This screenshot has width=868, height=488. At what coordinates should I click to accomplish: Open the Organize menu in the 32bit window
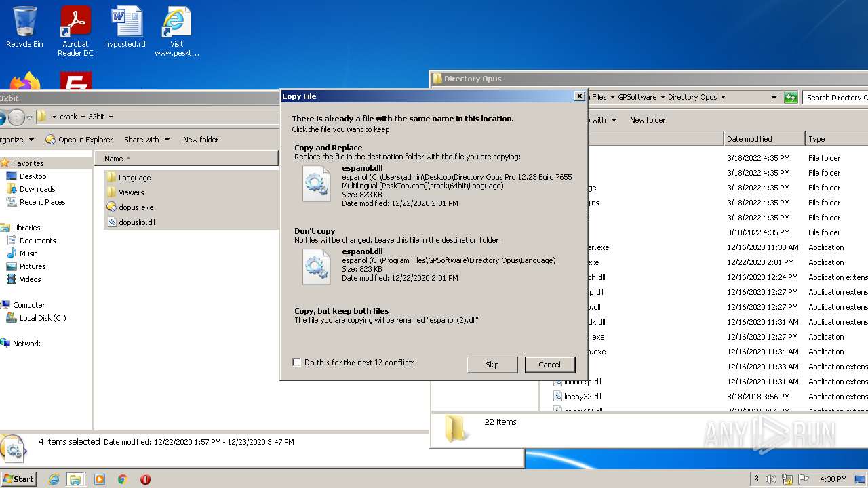click(16, 140)
